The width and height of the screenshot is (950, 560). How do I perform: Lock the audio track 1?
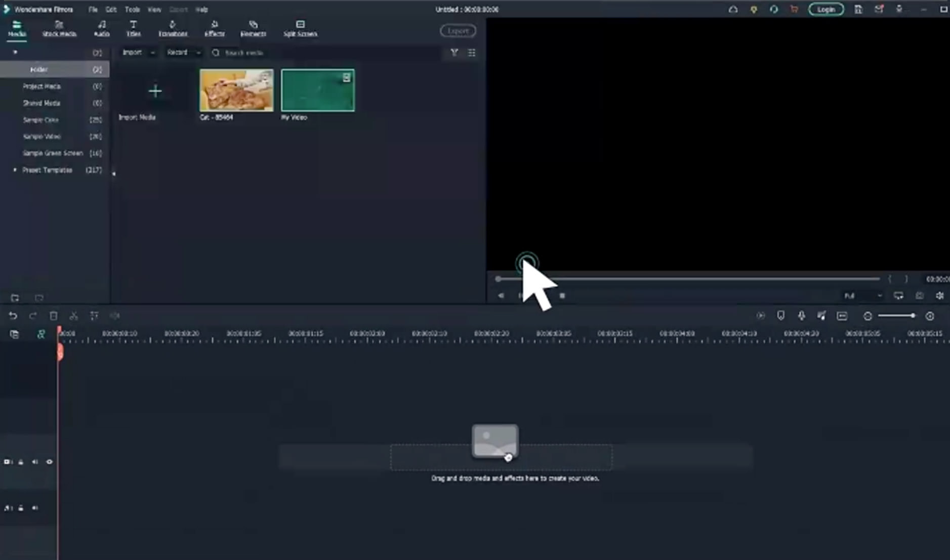(21, 508)
